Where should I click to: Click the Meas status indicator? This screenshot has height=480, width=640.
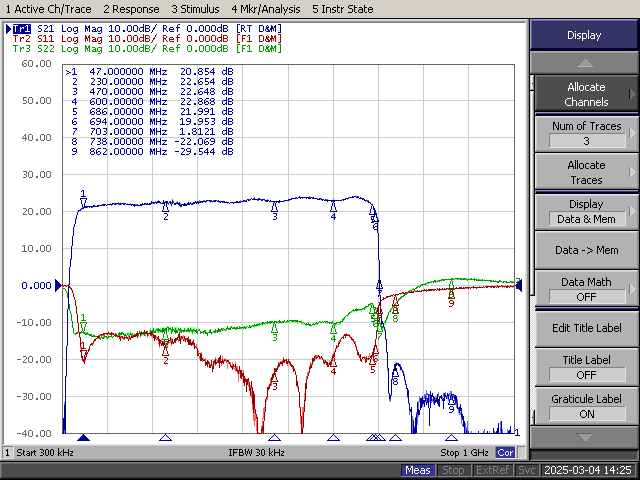418,470
